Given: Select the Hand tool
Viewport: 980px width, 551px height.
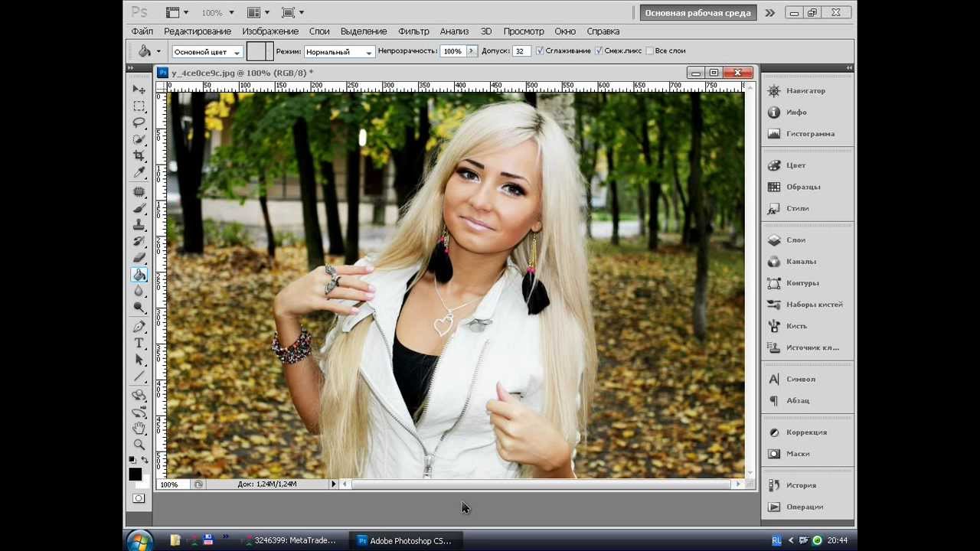Looking at the screenshot, I should pyautogui.click(x=139, y=428).
